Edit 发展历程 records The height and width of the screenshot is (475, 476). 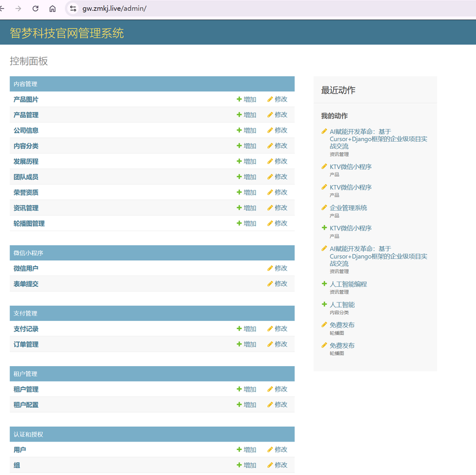pyautogui.click(x=277, y=161)
